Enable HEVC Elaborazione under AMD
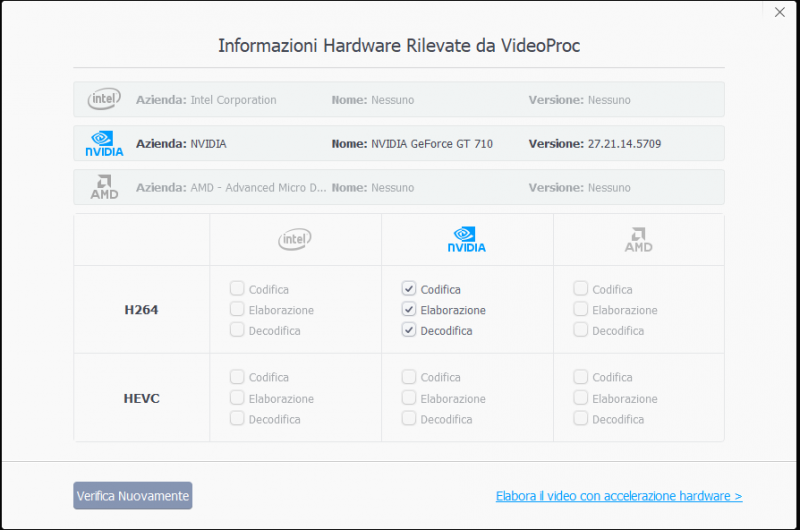 tap(581, 398)
